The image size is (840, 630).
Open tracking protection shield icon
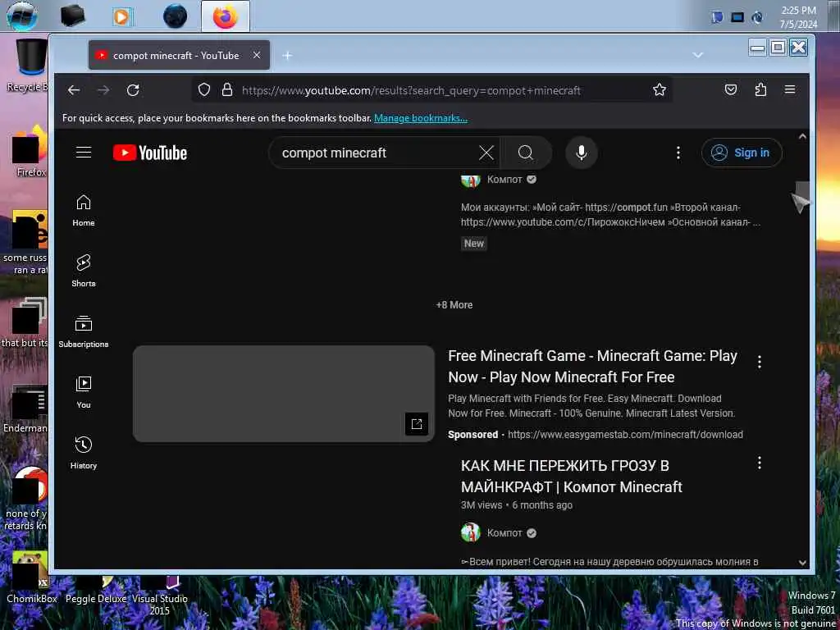tap(204, 90)
